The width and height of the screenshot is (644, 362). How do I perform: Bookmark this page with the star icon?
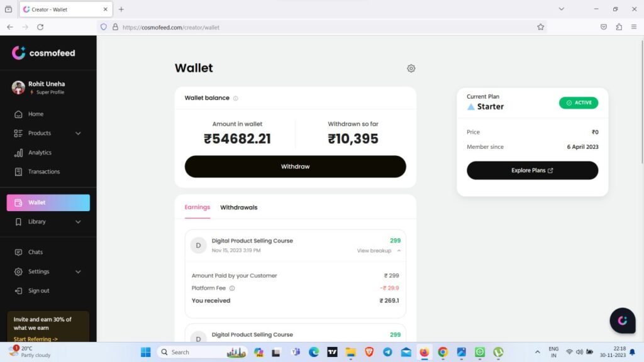point(540,27)
